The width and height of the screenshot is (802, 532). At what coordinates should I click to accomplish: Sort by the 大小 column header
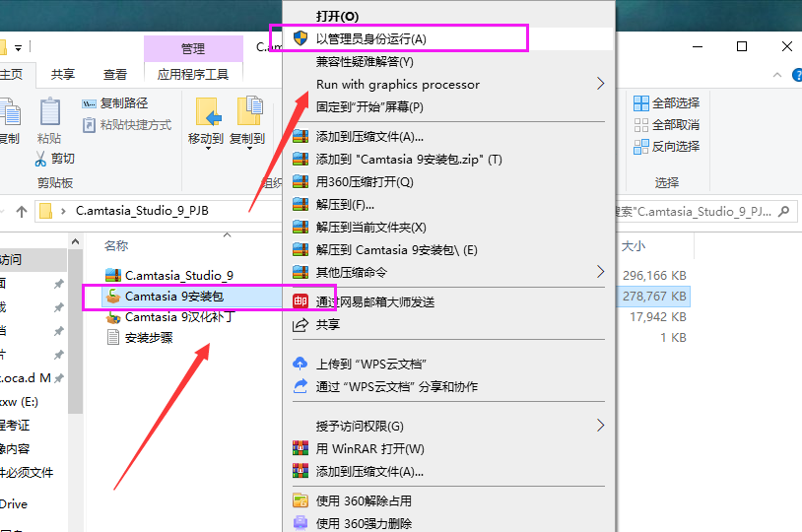[634, 246]
